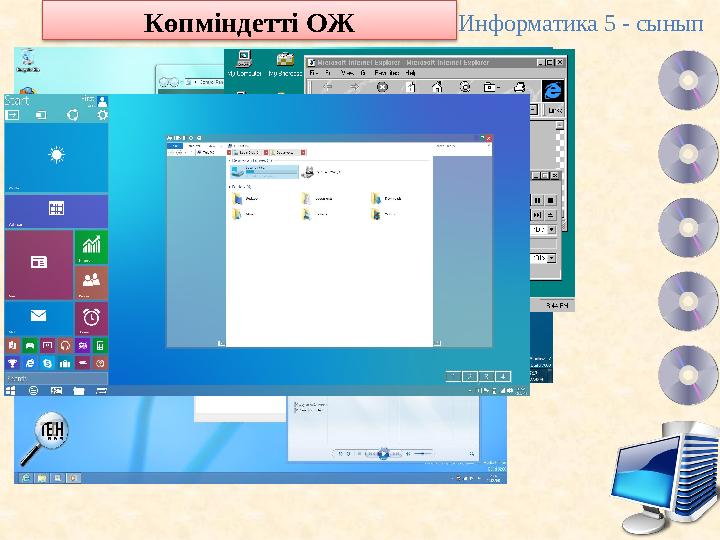Click Back arrow in Internet Explorer toolbar

[x=327, y=87]
